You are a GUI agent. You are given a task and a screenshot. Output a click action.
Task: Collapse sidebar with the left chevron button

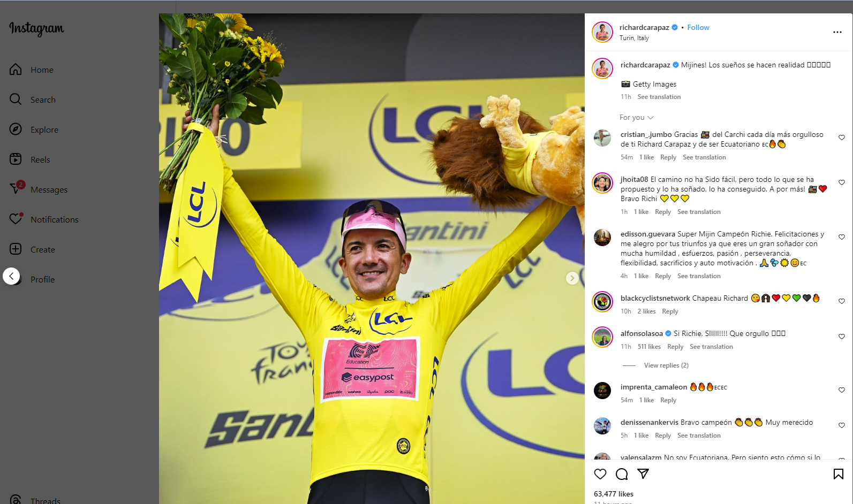click(x=11, y=276)
